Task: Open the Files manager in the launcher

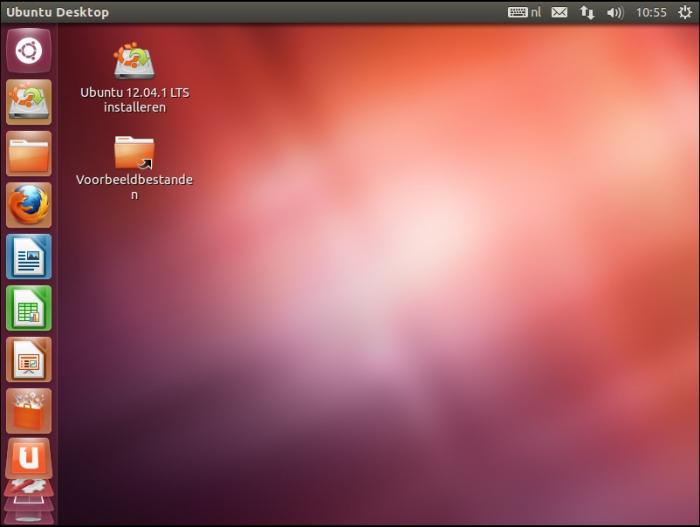Action: coord(29,153)
